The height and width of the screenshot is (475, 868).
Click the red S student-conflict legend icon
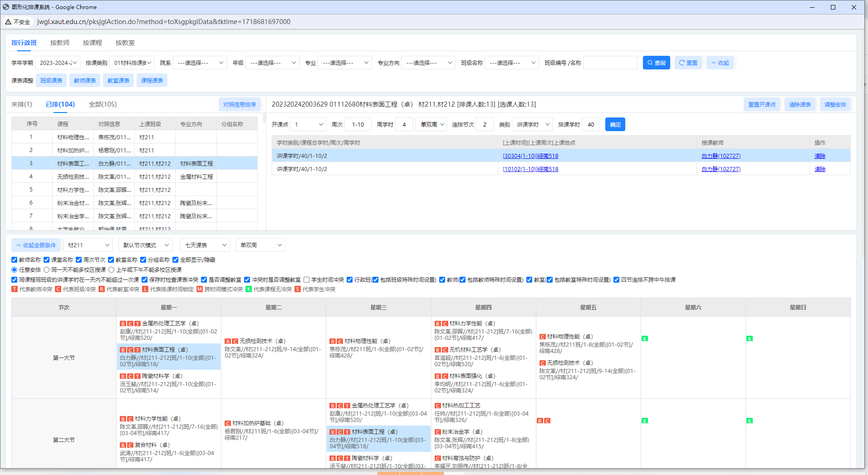pyautogui.click(x=298, y=289)
